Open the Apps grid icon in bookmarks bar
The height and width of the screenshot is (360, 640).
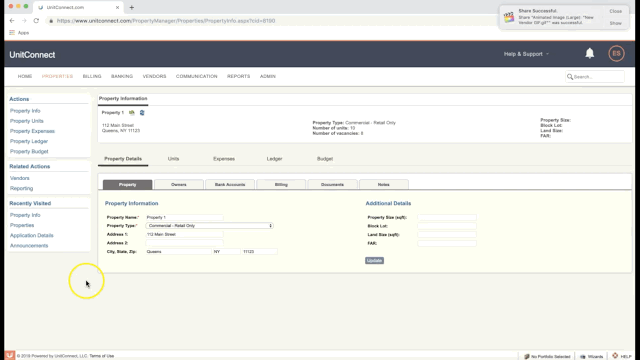click(12, 33)
